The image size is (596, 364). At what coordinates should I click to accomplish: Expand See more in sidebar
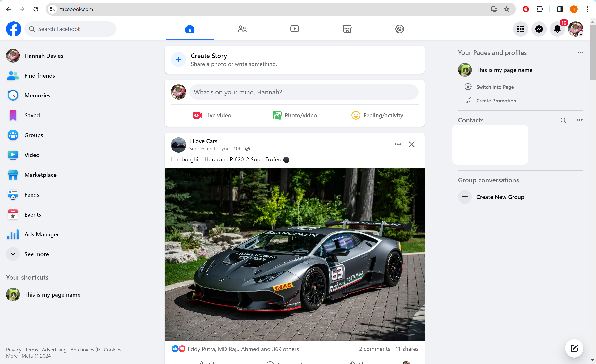point(69,254)
